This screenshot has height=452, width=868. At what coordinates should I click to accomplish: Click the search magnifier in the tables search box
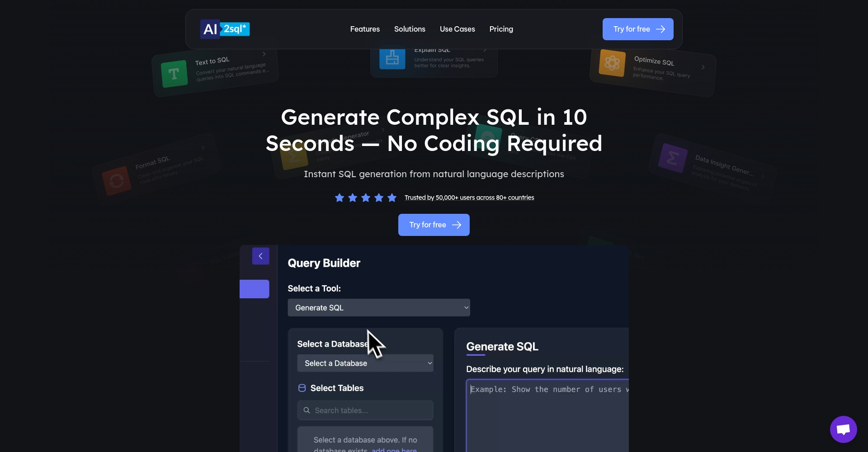306,410
